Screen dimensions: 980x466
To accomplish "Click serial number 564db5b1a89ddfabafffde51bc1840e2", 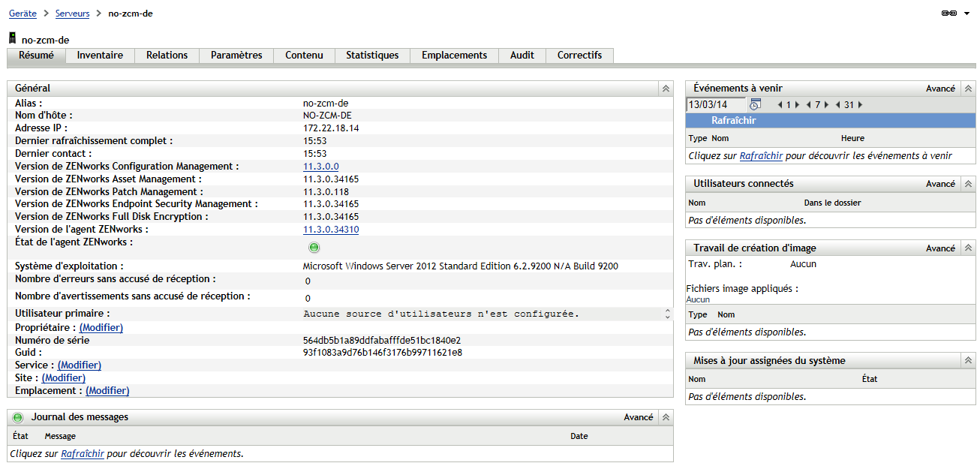I will click(382, 341).
